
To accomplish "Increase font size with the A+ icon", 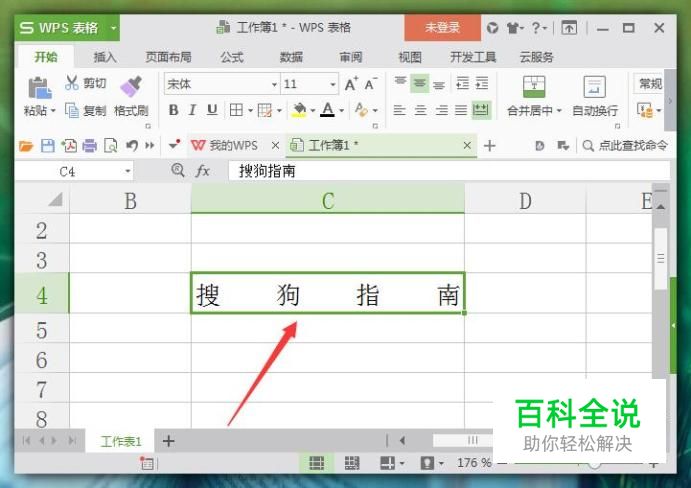I will point(351,84).
